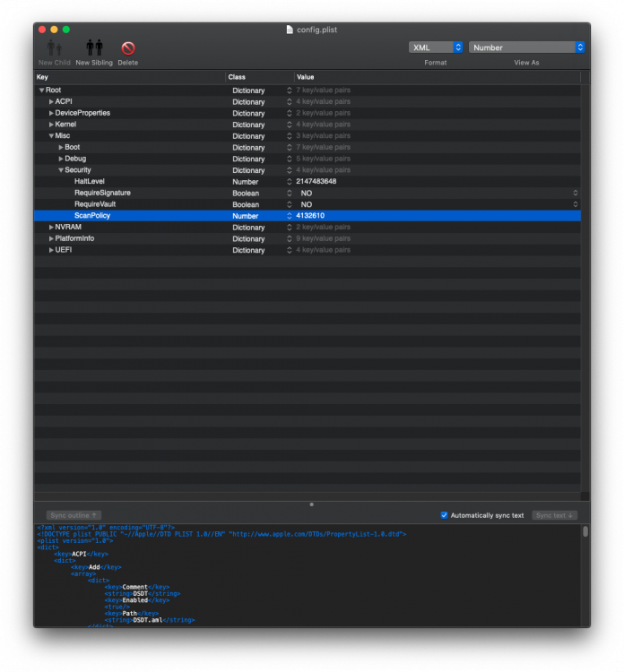Image resolution: width=624 pixels, height=672 pixels.
Task: Expand the ACPI dictionary
Action: coord(51,101)
